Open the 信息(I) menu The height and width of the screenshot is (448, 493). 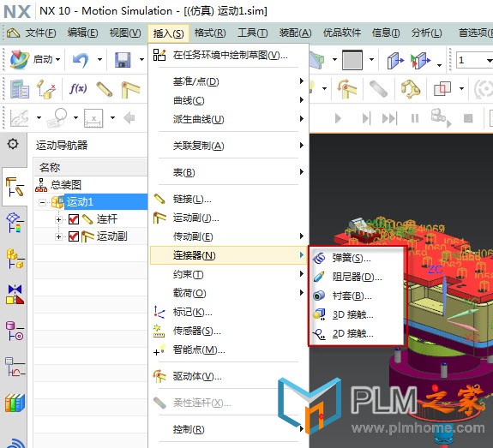386,33
